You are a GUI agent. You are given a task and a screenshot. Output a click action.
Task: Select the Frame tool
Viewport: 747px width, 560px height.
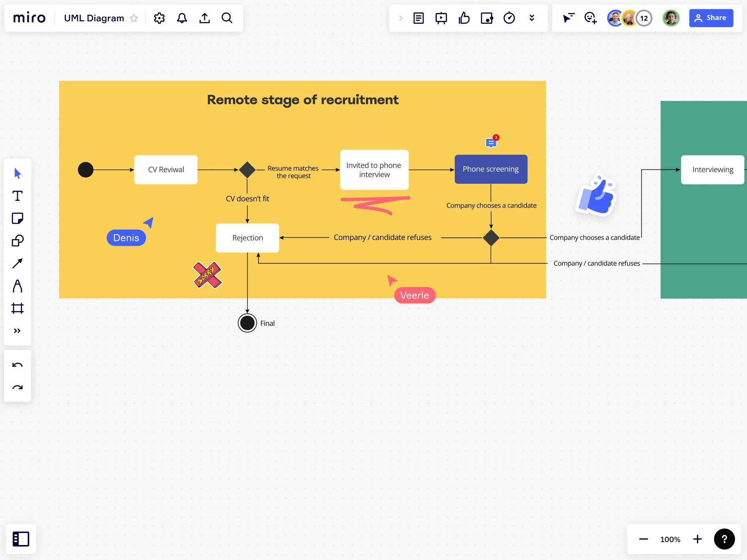click(18, 308)
